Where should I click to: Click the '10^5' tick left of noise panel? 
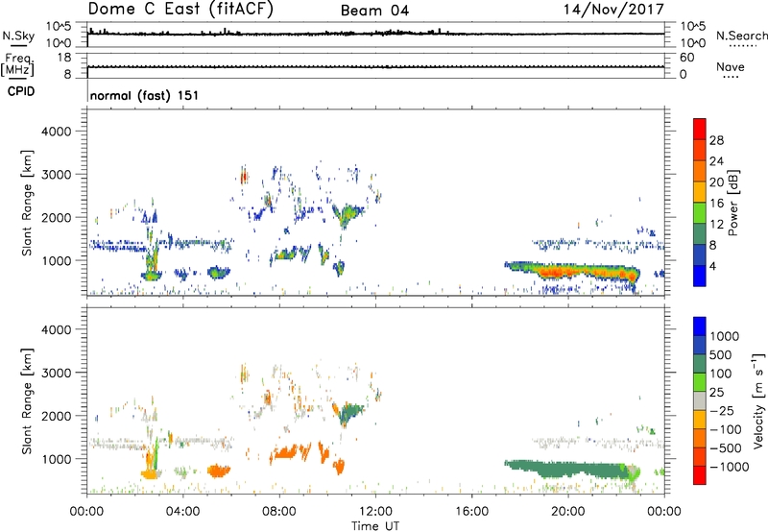point(59,26)
